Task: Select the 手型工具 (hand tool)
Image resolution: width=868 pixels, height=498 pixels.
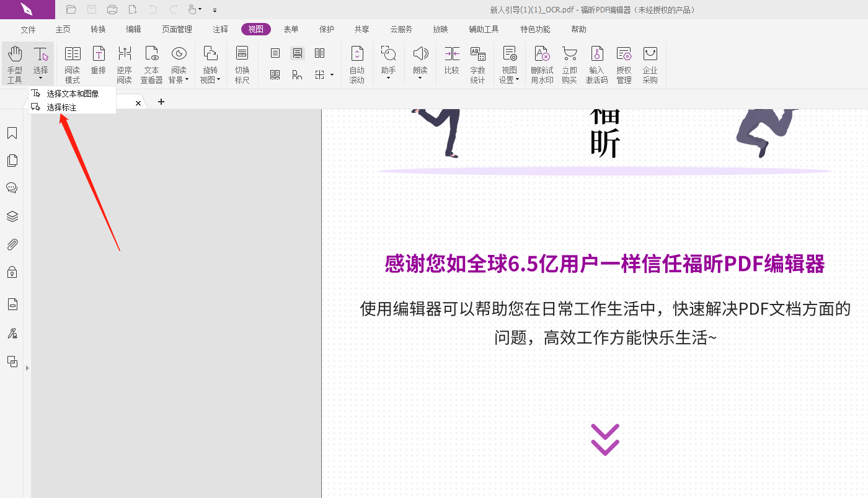Action: coord(14,62)
